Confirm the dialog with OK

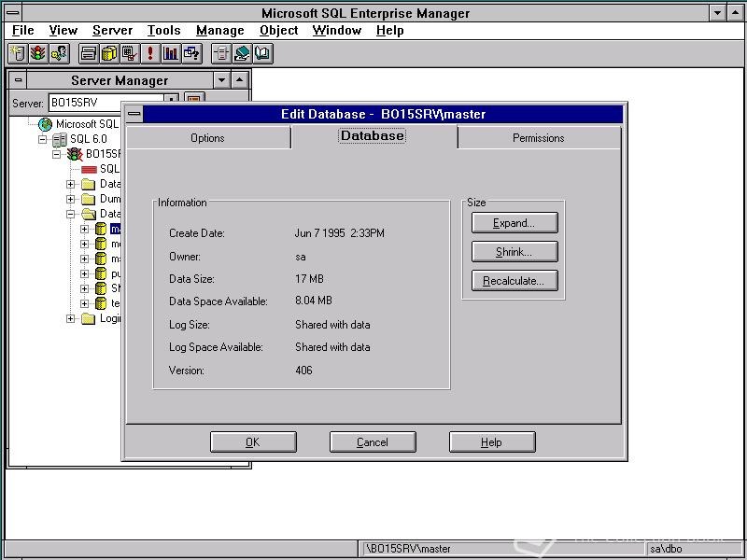(x=253, y=442)
